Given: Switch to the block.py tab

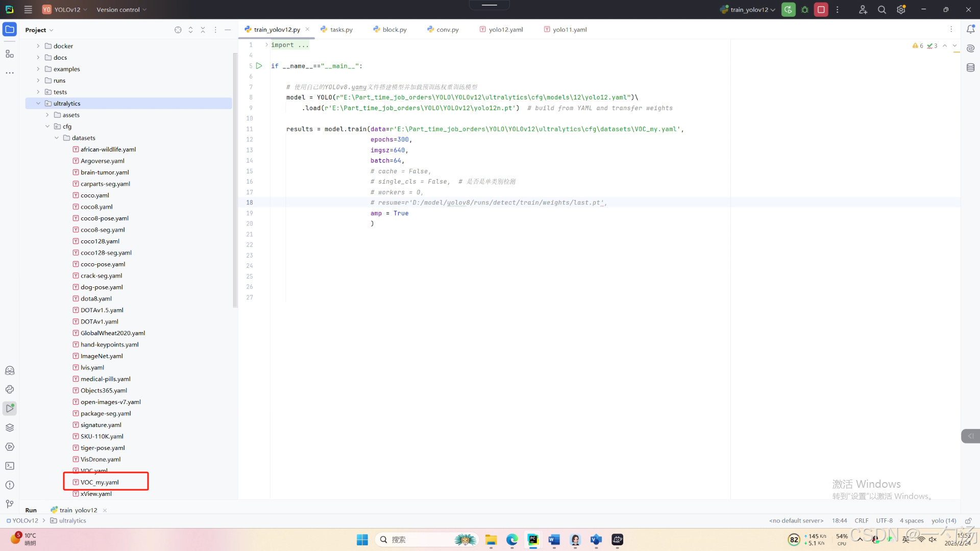Looking at the screenshot, I should [394, 30].
